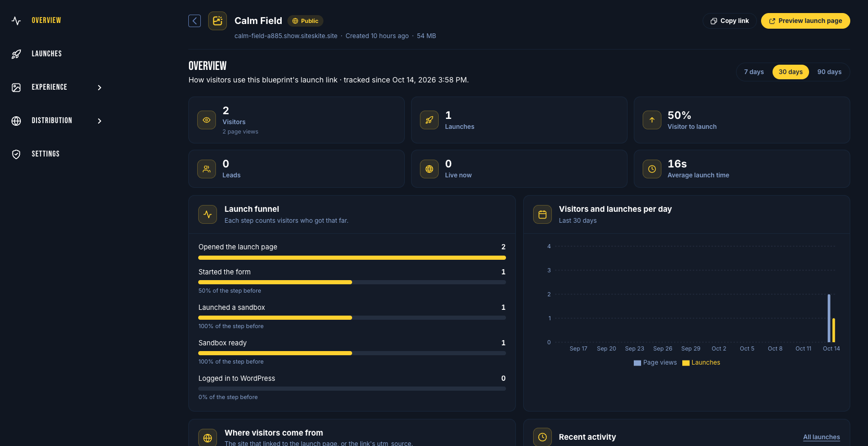Open the Launches section

point(47,54)
